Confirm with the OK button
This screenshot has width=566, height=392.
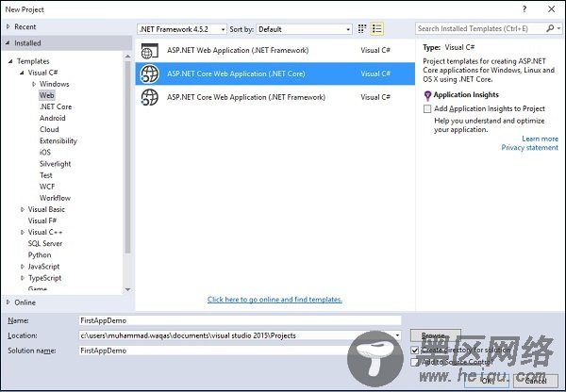(x=487, y=381)
